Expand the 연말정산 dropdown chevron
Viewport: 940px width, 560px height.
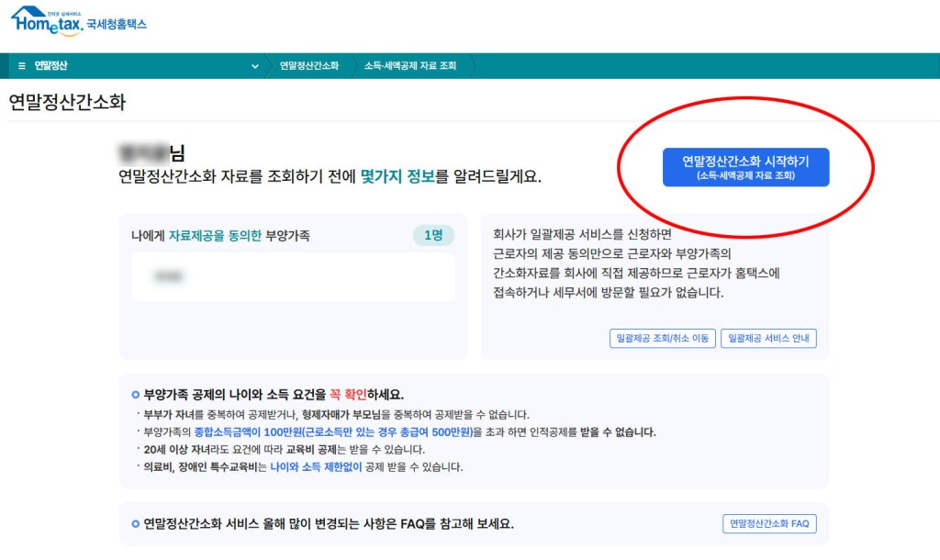coord(255,66)
